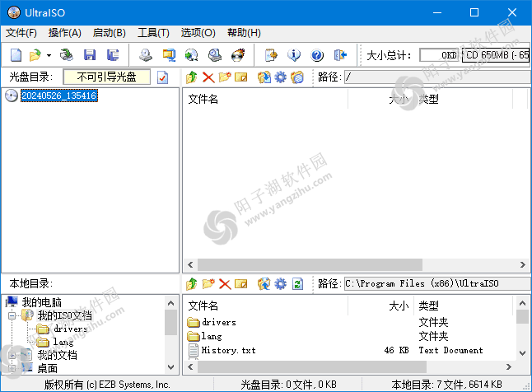
Task: Click the Add files toolbar icon
Action: pyautogui.click(x=271, y=55)
